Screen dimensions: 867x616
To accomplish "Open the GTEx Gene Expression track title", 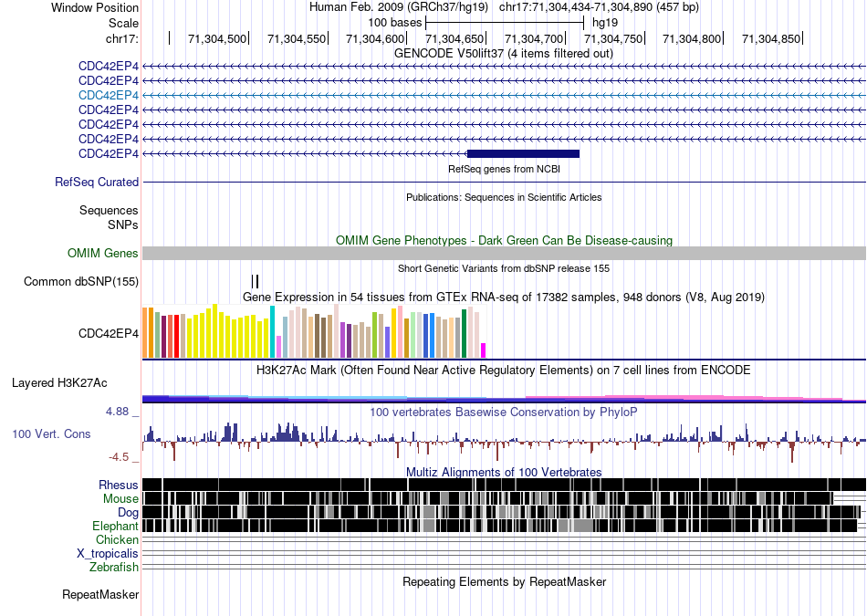I will (504, 298).
